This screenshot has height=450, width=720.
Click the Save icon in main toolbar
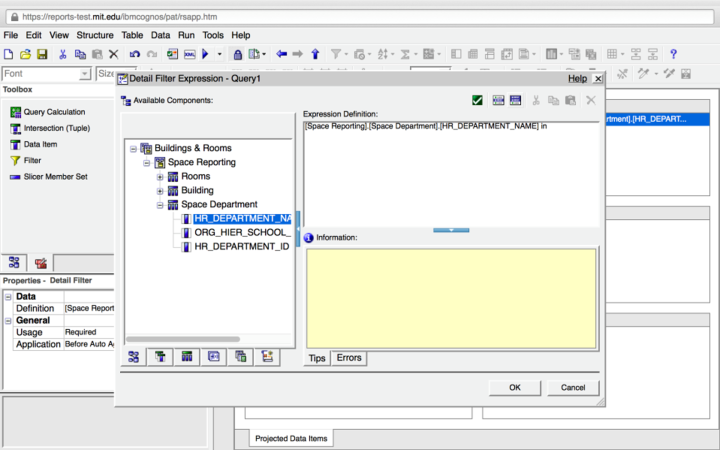tap(42, 54)
